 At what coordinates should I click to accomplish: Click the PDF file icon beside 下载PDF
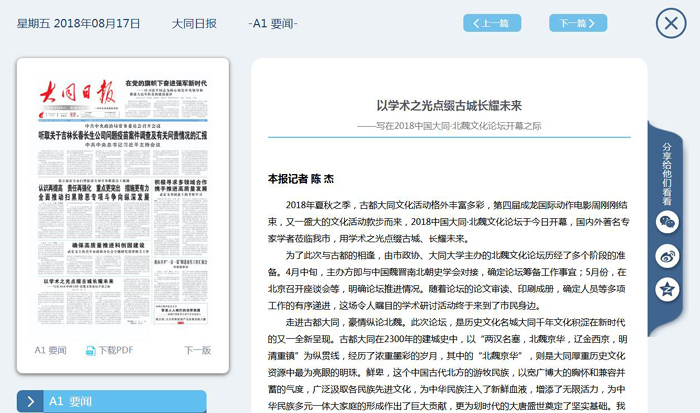(90, 351)
